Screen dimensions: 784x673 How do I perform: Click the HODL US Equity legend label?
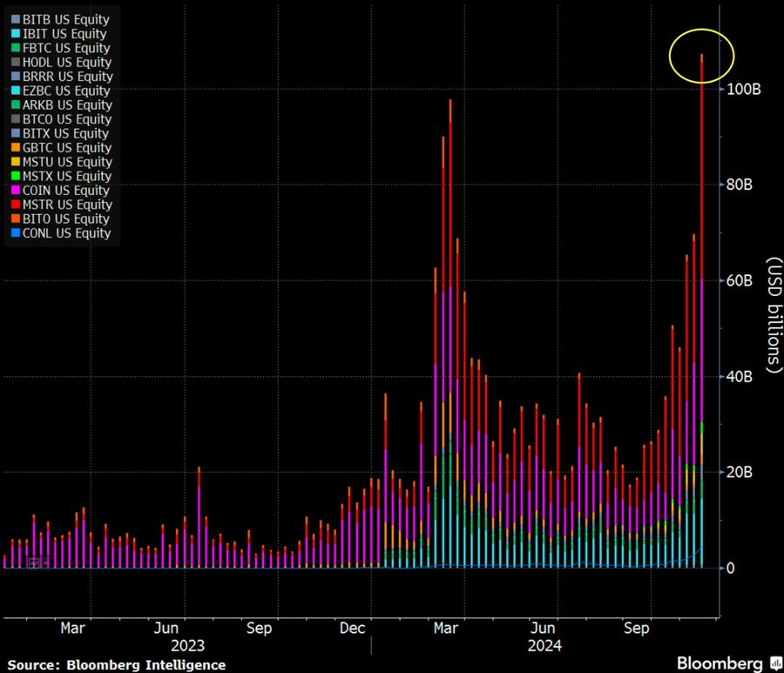point(66,63)
